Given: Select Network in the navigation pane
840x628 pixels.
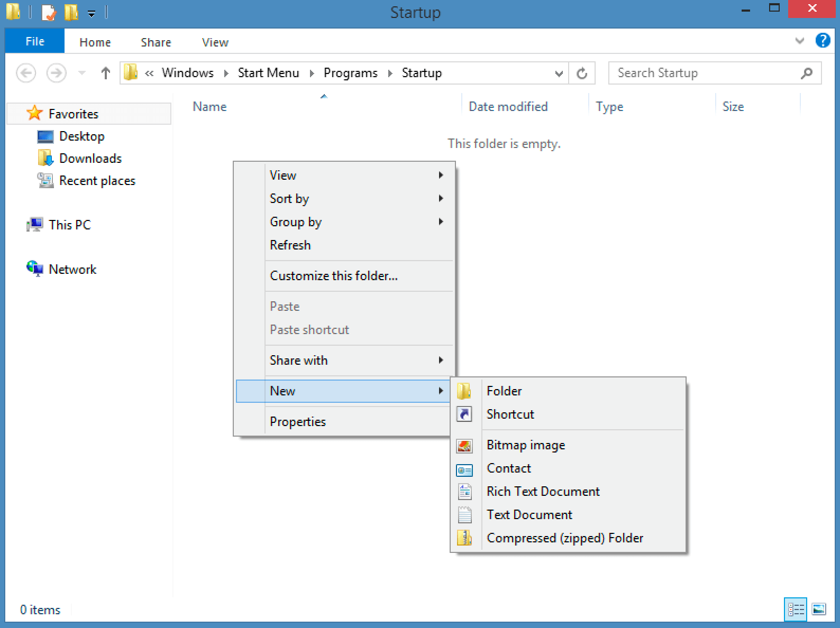Looking at the screenshot, I should click(72, 269).
